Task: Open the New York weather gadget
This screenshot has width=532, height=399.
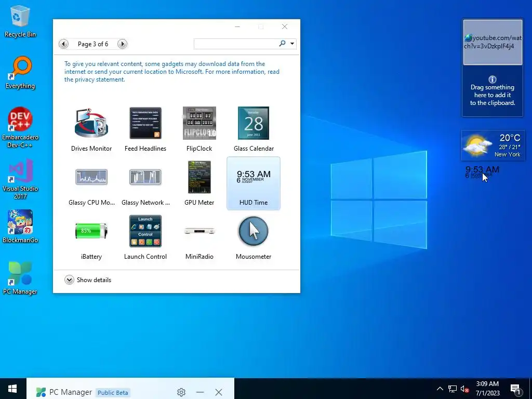Action: (493, 145)
